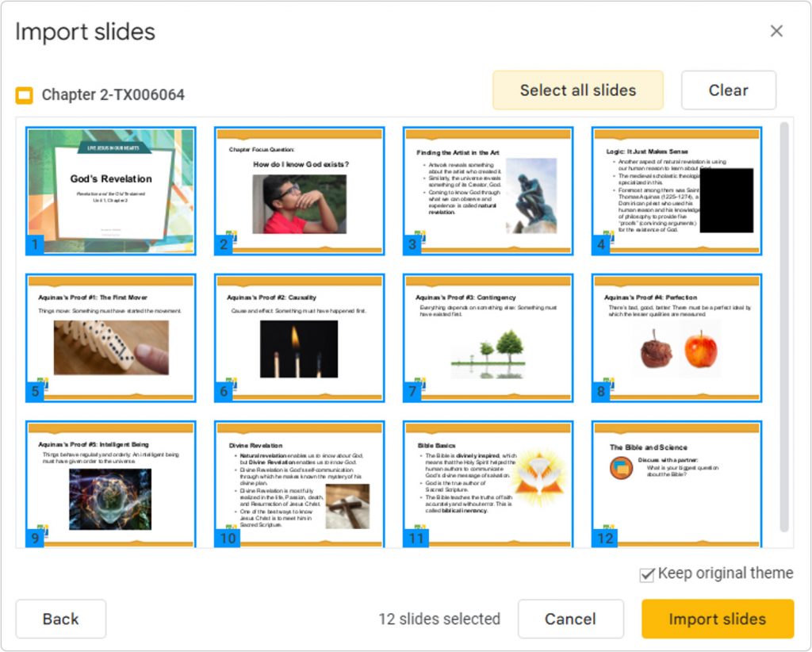Uncheck the Keep original theme checkbox
Image resolution: width=812 pixels, height=652 pixels.
pyautogui.click(x=647, y=573)
